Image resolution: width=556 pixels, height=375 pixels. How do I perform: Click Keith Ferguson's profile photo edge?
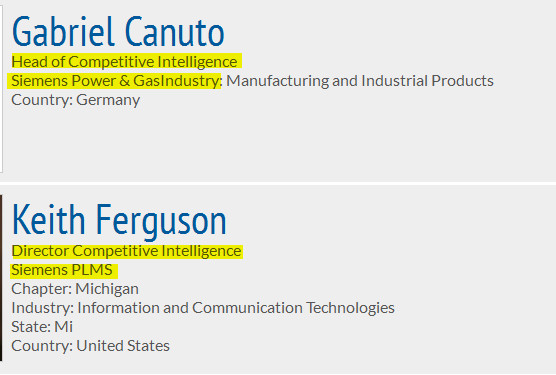(x=1, y=278)
